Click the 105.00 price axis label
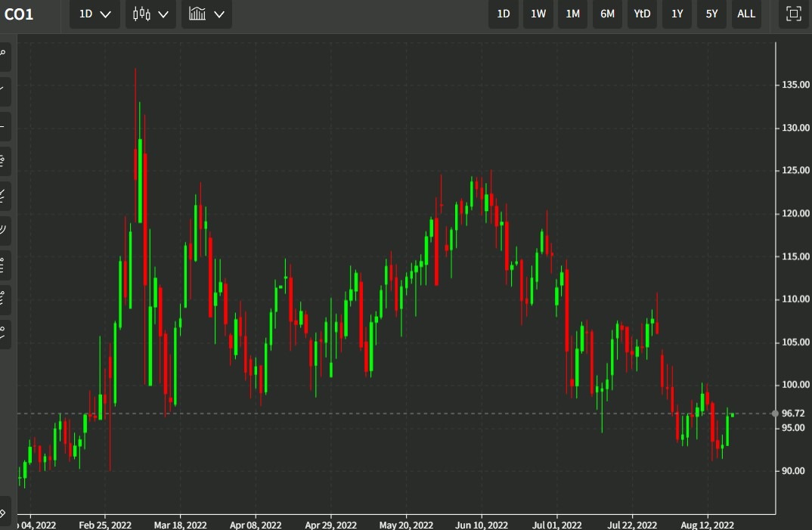 point(795,342)
